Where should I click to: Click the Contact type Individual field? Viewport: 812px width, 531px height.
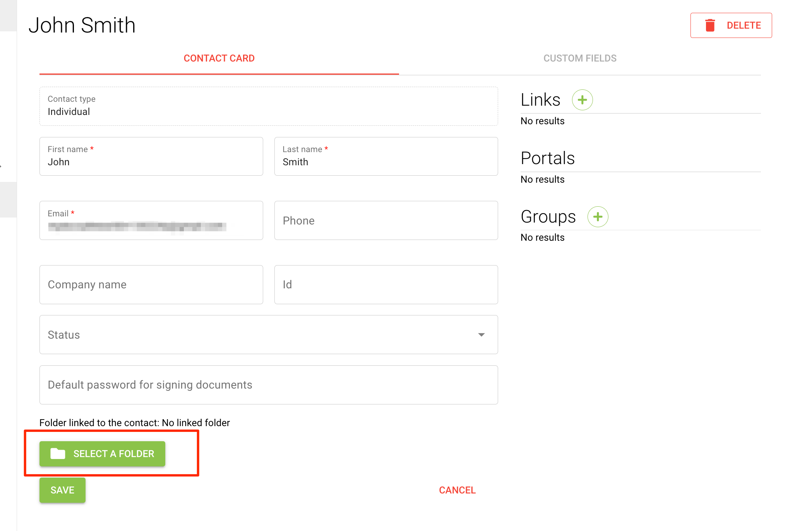pos(268,106)
